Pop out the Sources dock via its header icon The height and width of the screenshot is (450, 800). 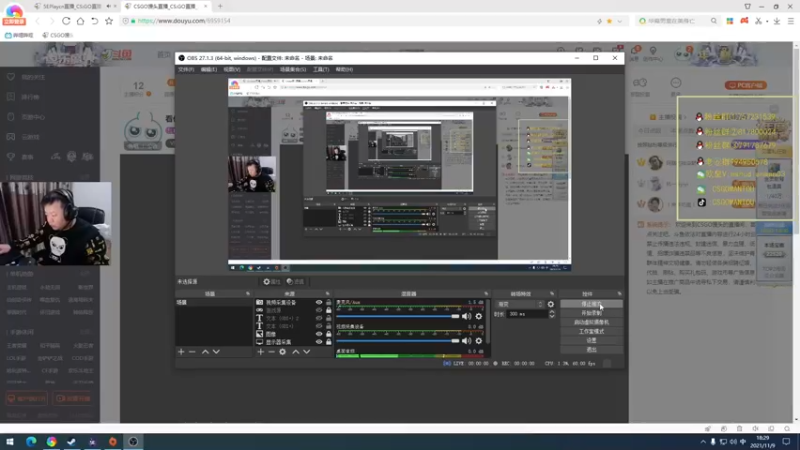pyautogui.click(x=328, y=294)
